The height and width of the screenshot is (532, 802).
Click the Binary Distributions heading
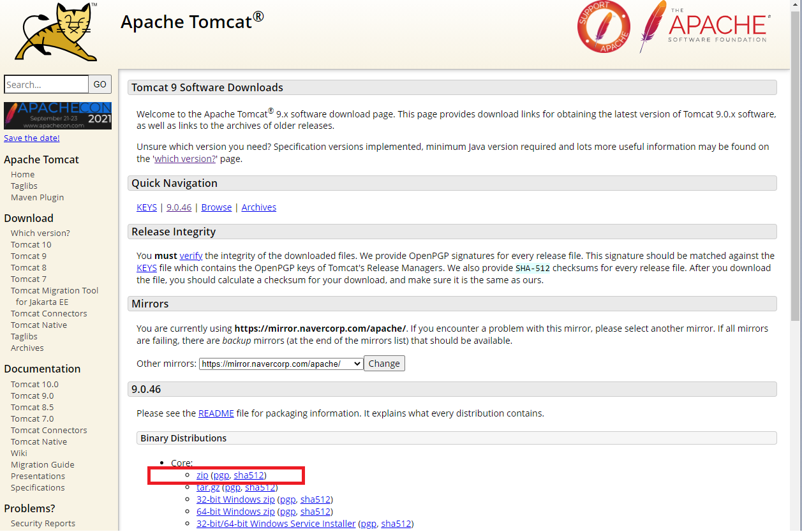click(x=457, y=438)
